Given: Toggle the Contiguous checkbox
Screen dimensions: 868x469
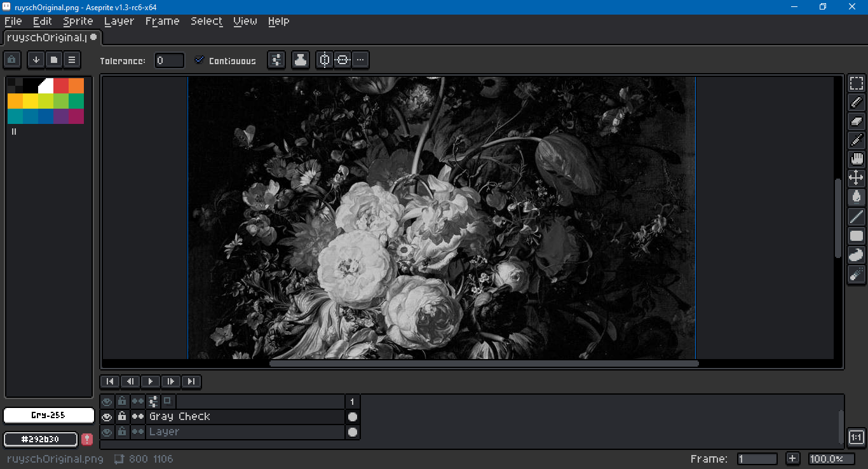Looking at the screenshot, I should [x=225, y=60].
